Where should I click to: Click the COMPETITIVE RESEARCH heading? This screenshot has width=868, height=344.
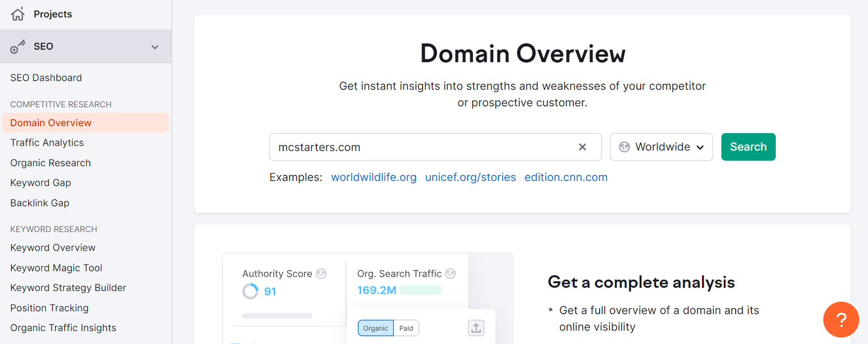click(x=61, y=104)
